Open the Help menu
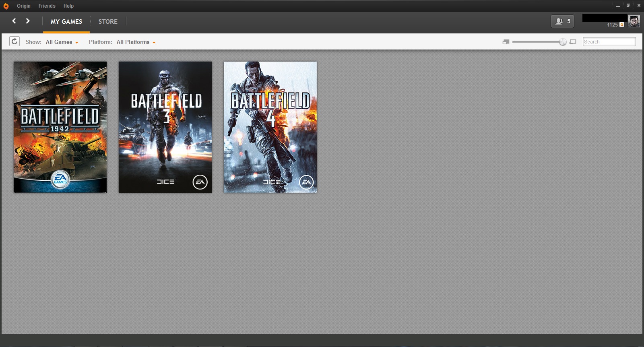This screenshot has height=347, width=644. [68, 6]
